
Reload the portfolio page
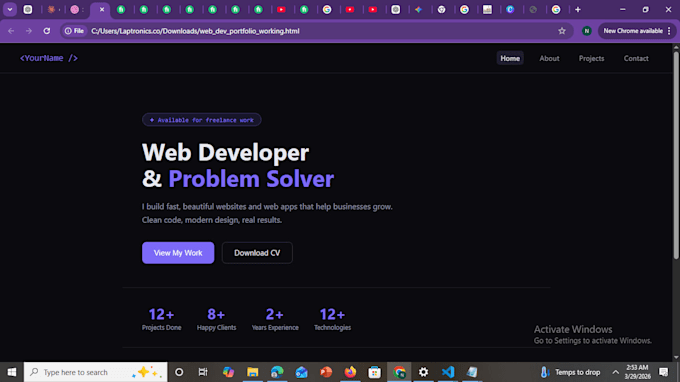point(47,31)
